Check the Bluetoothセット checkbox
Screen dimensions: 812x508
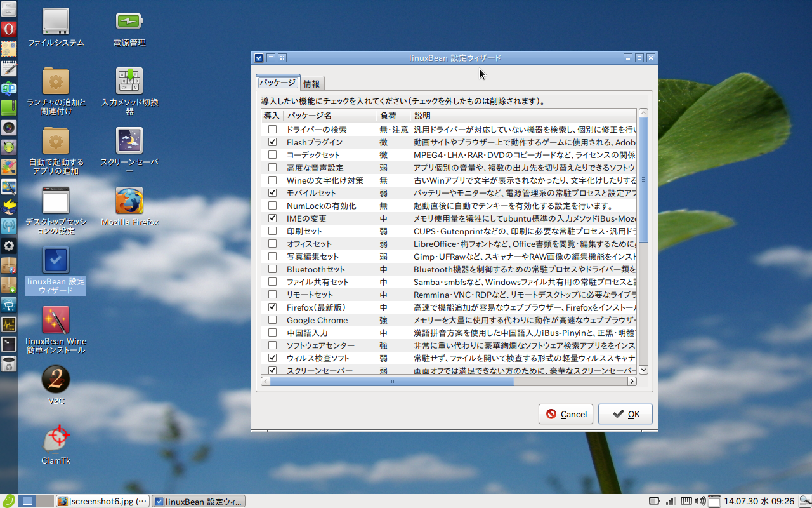pos(272,269)
